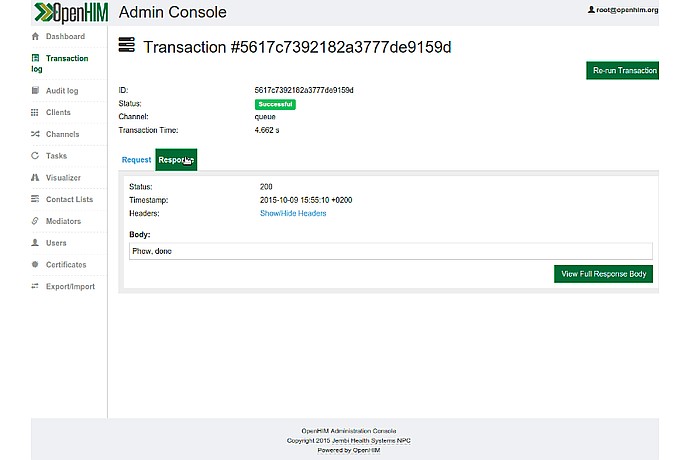Viewport: 690px width, 460px height.
Task: Switch to the Request tab
Action: coord(136,160)
